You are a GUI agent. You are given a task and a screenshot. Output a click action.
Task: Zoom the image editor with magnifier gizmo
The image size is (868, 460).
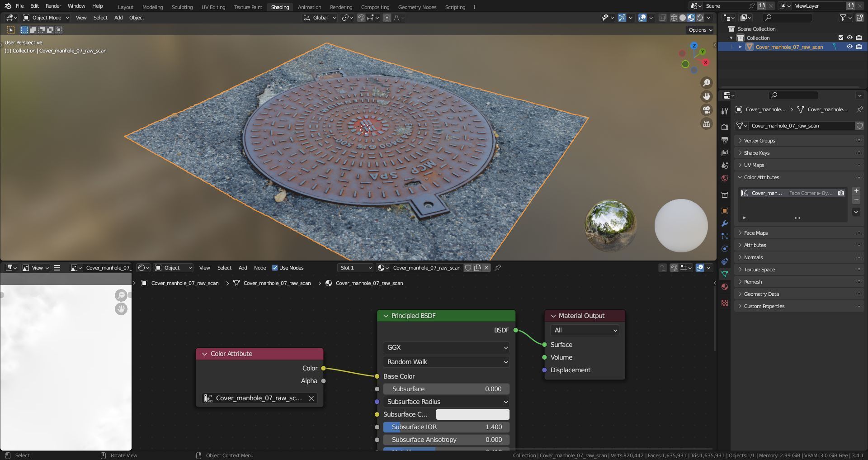[x=121, y=295]
